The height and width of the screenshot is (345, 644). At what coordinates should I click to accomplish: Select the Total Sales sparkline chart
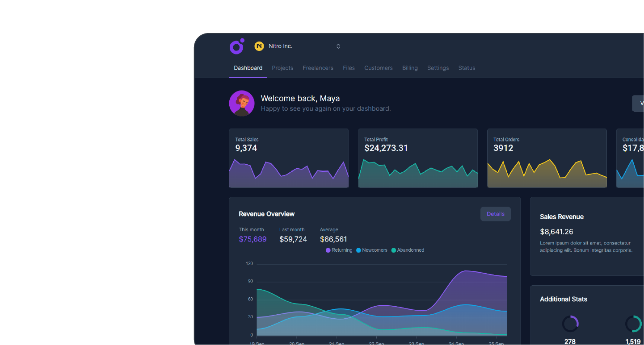tap(289, 172)
